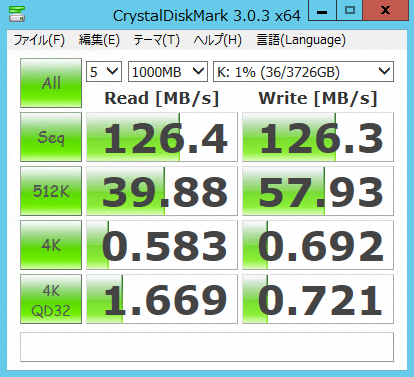Open the 編集(E) menu

99,40
